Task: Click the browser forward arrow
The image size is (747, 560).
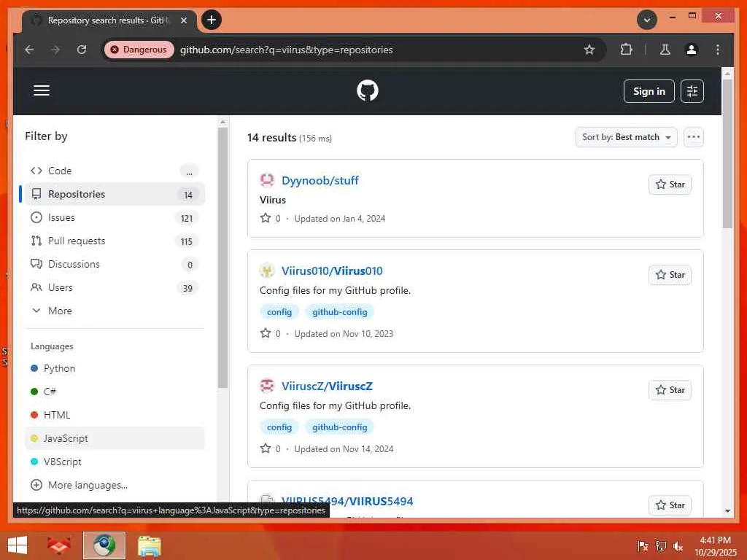Action: [55, 50]
